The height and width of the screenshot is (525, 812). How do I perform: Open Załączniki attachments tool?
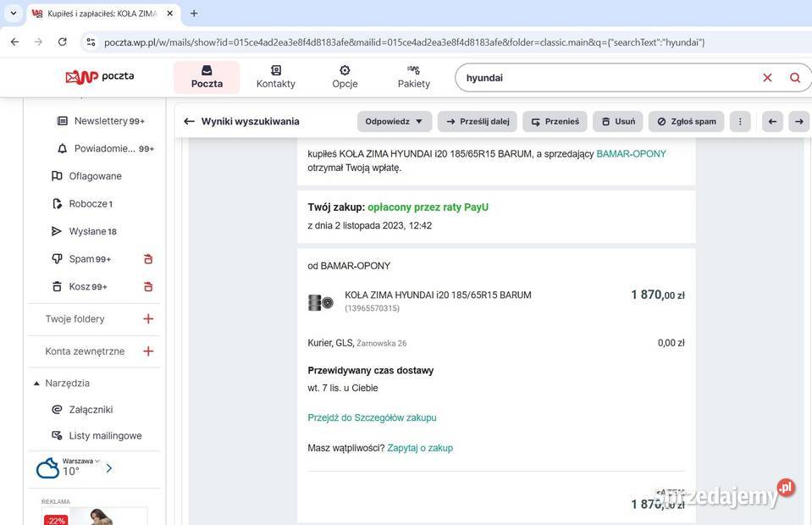click(83, 410)
